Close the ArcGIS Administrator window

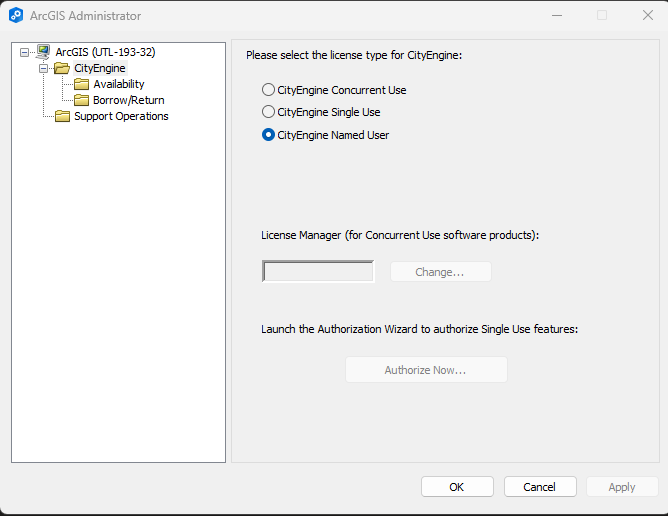coord(648,15)
